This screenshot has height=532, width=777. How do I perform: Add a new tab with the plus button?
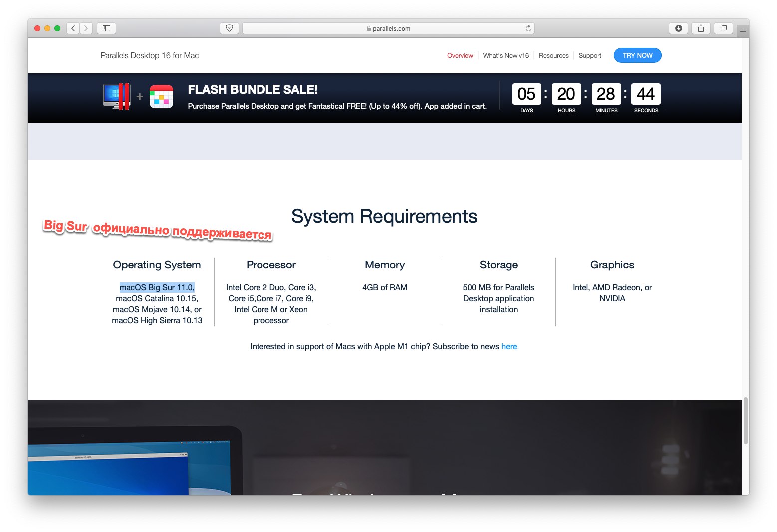coord(743,31)
